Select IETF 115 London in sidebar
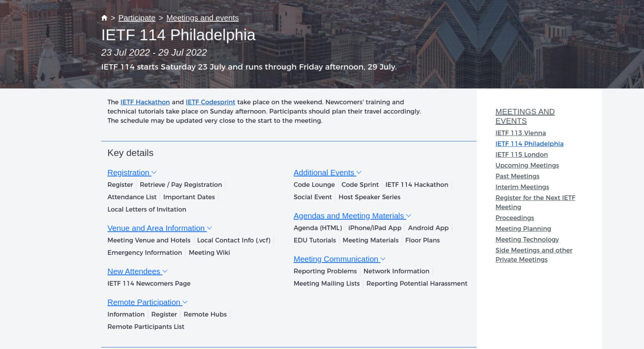 click(522, 155)
